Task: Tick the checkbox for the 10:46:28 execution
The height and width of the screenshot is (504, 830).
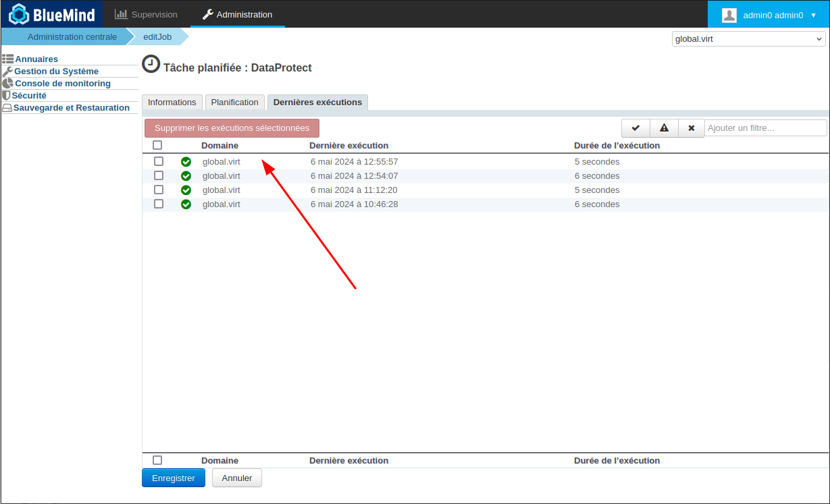Action: (159, 204)
